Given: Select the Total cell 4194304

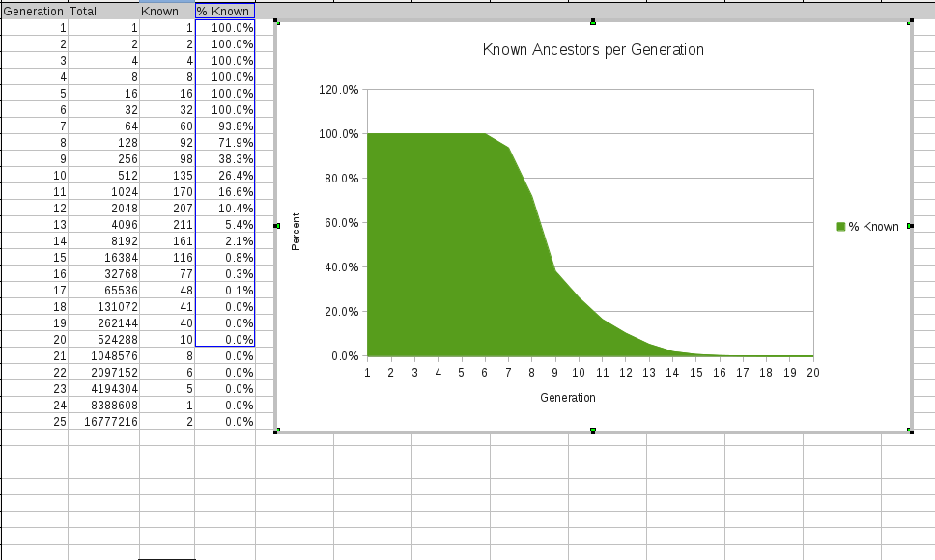Looking at the screenshot, I should coord(103,388).
